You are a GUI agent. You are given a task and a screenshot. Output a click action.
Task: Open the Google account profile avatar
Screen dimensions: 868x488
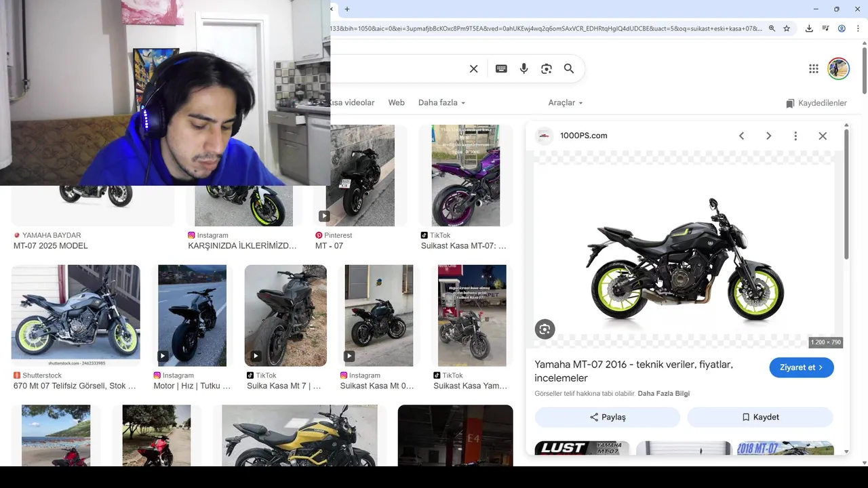839,68
